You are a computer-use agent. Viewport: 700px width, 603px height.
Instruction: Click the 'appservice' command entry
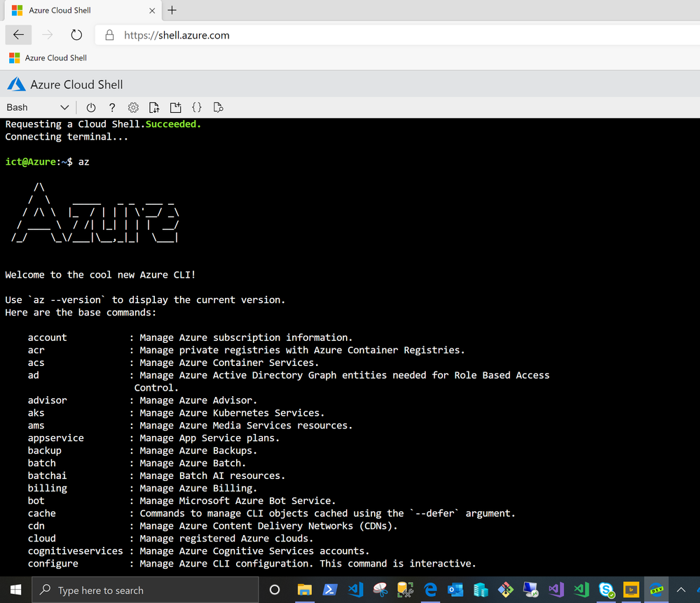153,438
